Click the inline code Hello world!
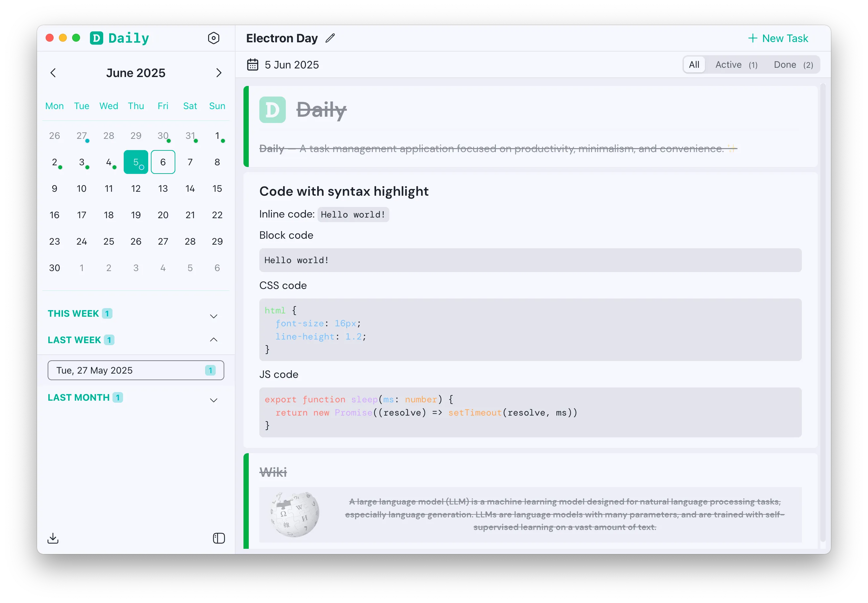Image resolution: width=868 pixels, height=603 pixels. (353, 215)
